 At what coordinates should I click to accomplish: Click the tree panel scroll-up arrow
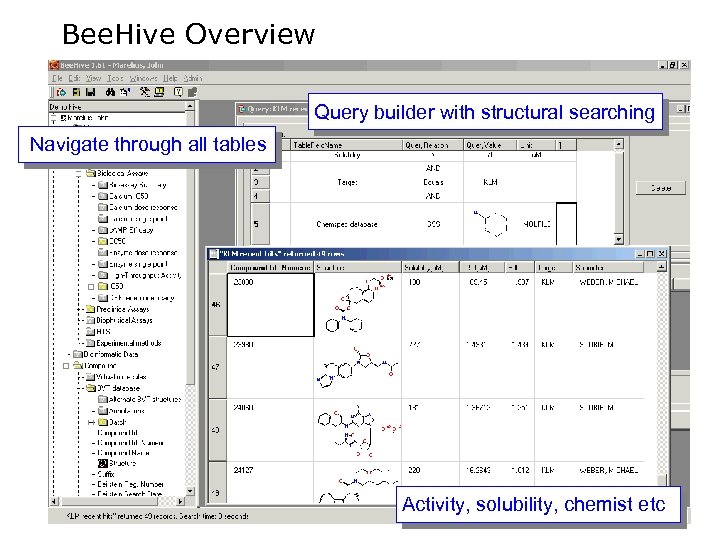pos(190,107)
